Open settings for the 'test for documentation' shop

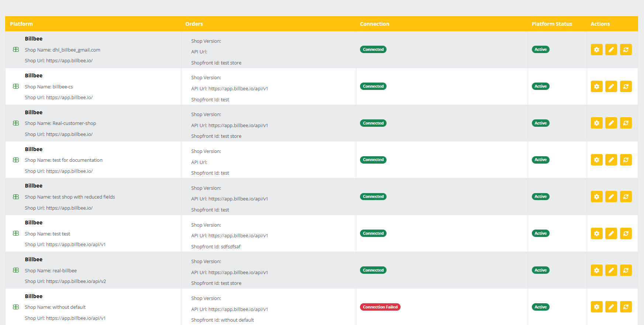(596, 160)
